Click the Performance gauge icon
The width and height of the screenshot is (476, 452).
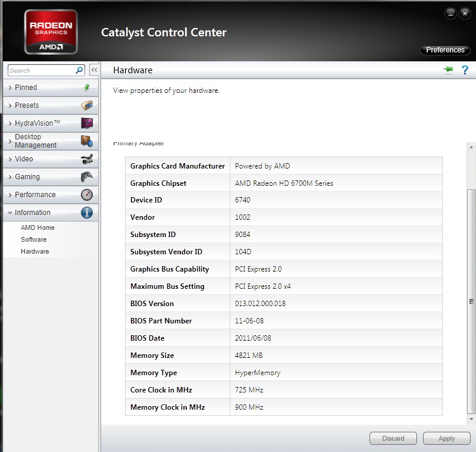pyautogui.click(x=87, y=195)
